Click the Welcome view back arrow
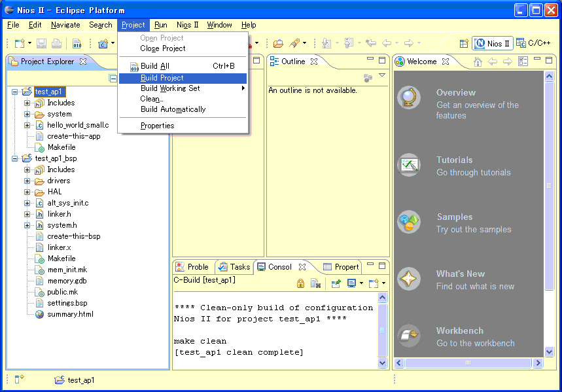 click(493, 62)
